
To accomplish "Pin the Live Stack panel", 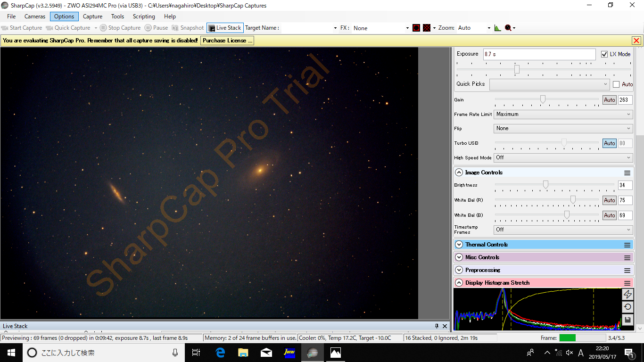I will pyautogui.click(x=437, y=326).
